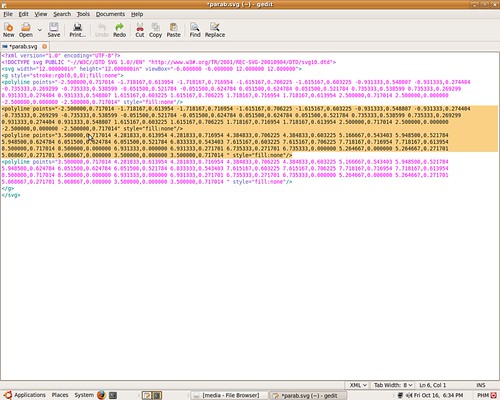
Task: Click the red shutdown icon in panel
Action: pos(494,395)
